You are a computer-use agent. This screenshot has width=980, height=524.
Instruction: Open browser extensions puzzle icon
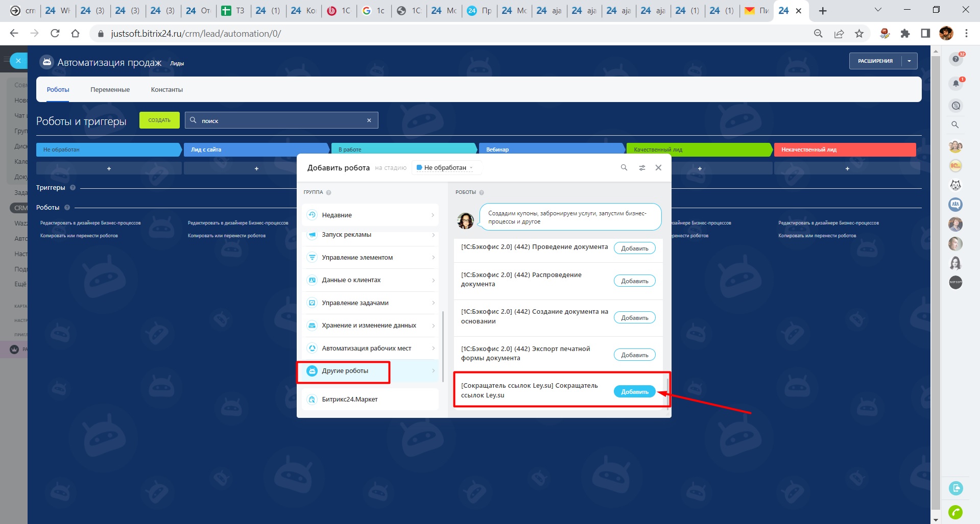pyautogui.click(x=905, y=34)
